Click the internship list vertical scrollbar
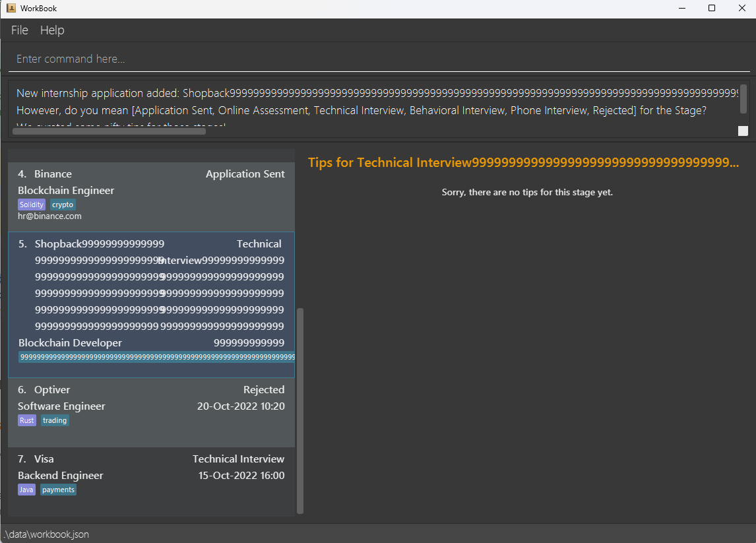This screenshot has height=543, width=756. tap(300, 411)
